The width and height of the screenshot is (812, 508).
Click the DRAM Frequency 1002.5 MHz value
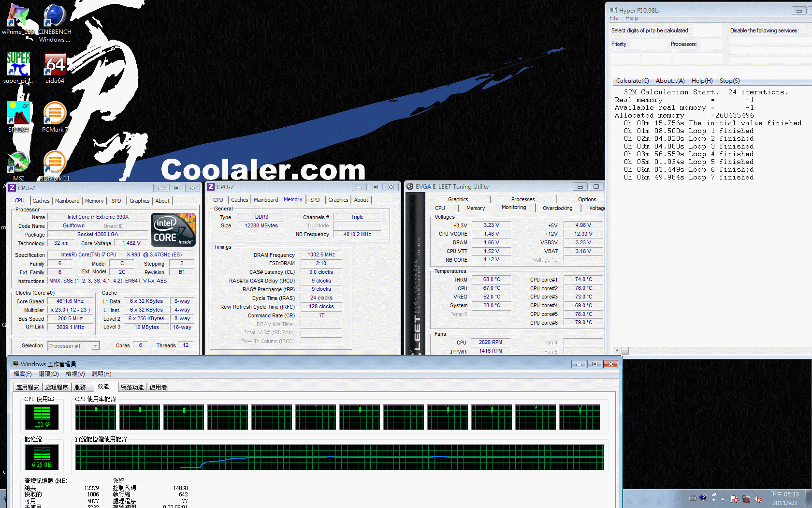pyautogui.click(x=321, y=255)
